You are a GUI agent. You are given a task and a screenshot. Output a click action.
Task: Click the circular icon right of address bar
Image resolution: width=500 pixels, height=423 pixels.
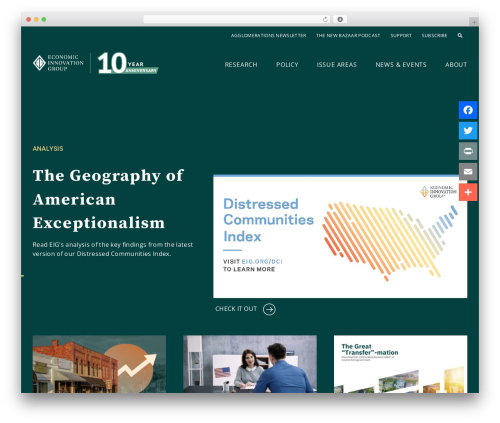(340, 19)
